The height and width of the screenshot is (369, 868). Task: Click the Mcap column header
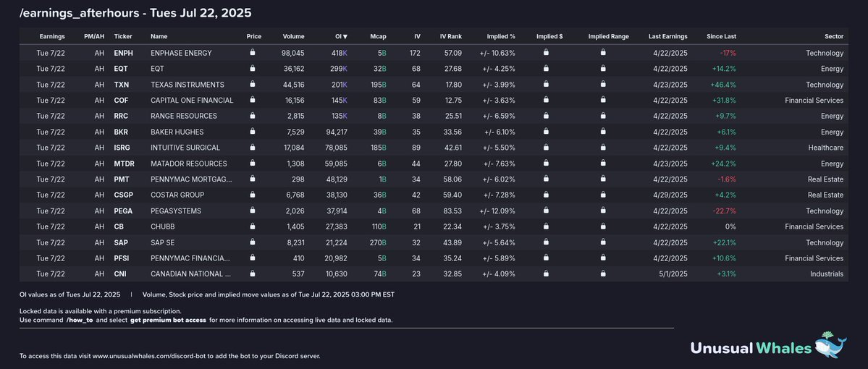tap(378, 36)
